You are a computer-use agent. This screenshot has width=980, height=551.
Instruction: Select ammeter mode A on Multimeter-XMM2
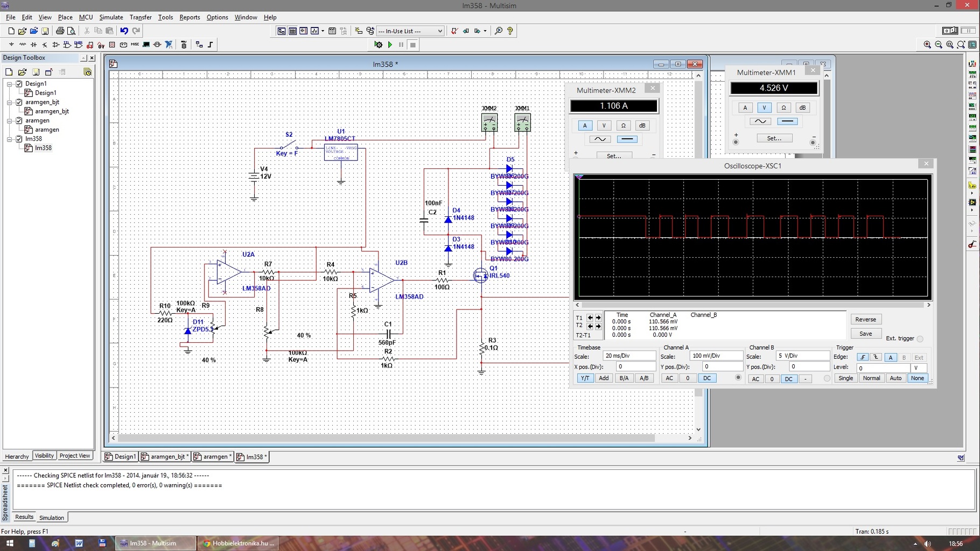point(585,125)
